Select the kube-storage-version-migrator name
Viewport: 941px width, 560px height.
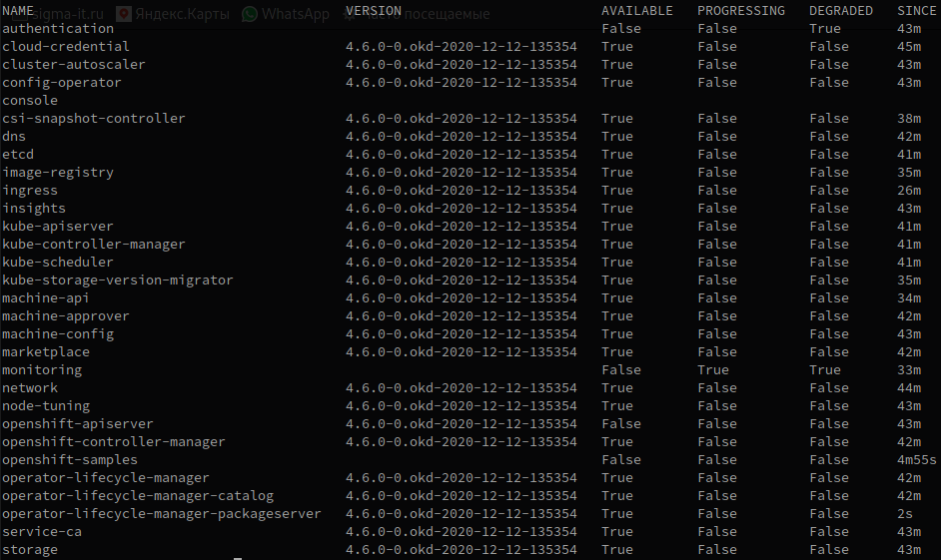(x=118, y=280)
